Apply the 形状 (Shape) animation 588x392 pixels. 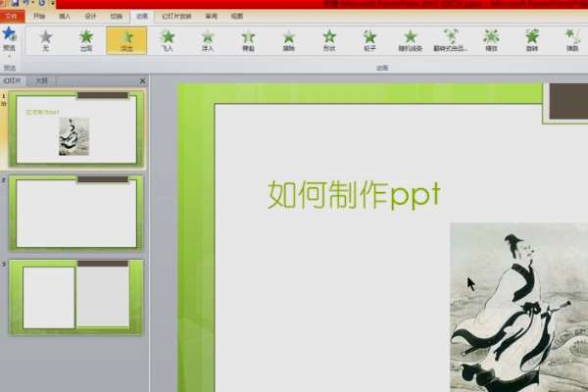[x=329, y=40]
